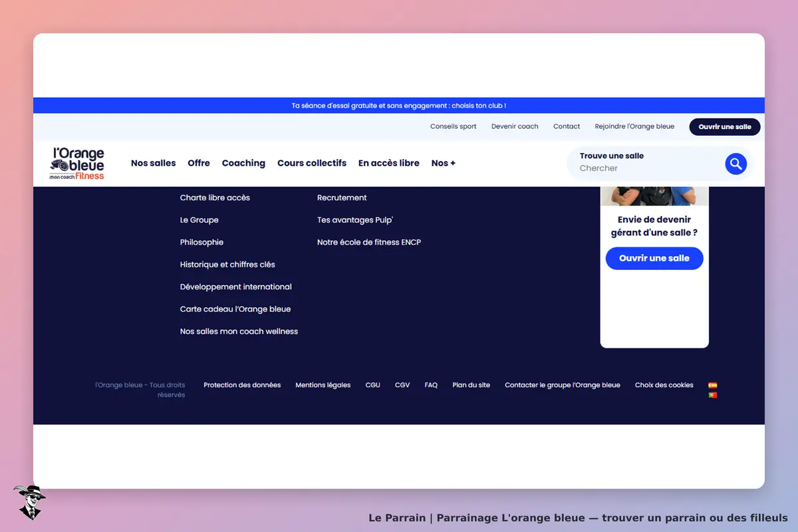Switch site language with the Portuguese flag
The width and height of the screenshot is (798, 532).
pos(712,395)
